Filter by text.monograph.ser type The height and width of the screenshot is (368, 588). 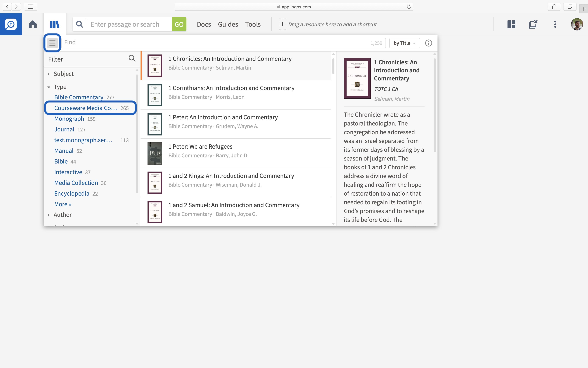83,140
